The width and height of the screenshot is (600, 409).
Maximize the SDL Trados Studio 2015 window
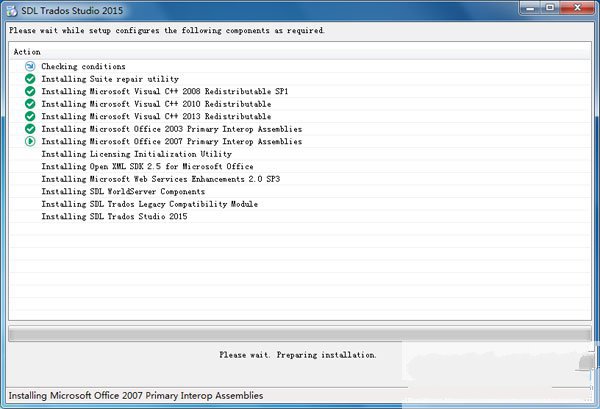(x=550, y=8)
